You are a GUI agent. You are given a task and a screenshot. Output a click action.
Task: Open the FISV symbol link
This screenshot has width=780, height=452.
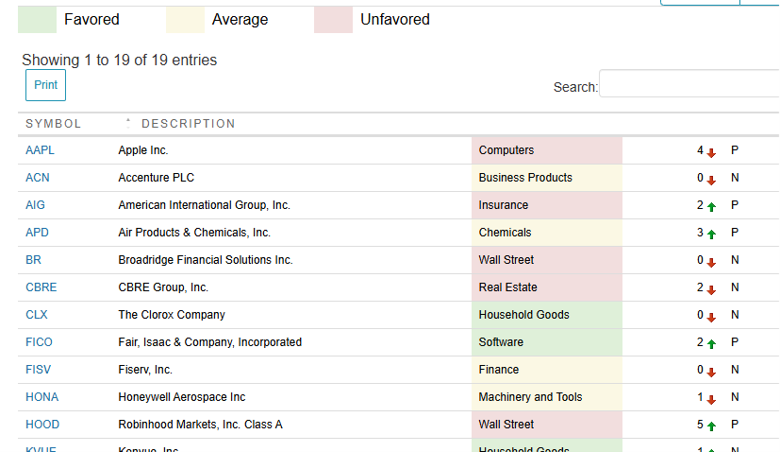click(38, 369)
